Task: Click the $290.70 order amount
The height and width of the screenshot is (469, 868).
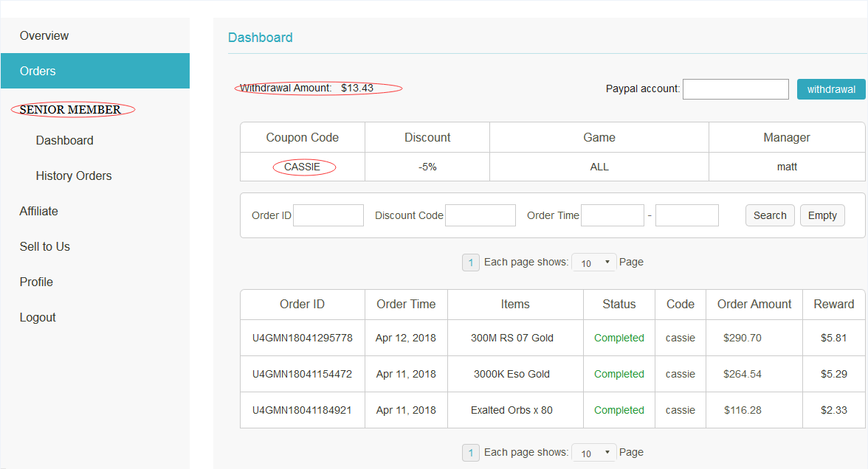Action: pyautogui.click(x=743, y=338)
